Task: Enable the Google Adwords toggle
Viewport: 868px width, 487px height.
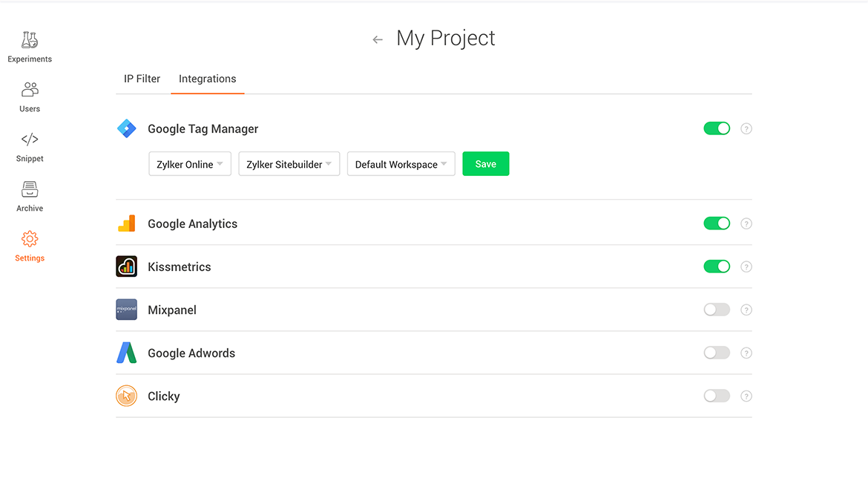Action: click(717, 353)
